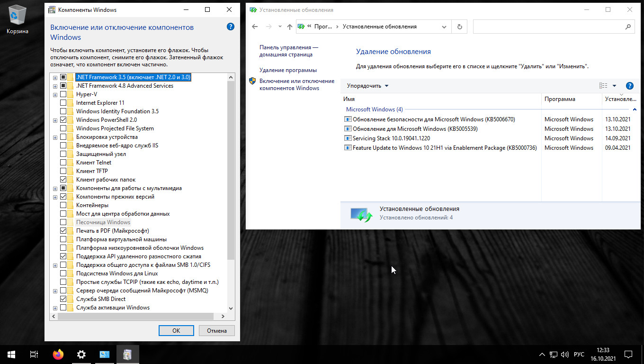The width and height of the screenshot is (644, 364).
Task: Open the volume tray icon
Action: tap(564, 355)
